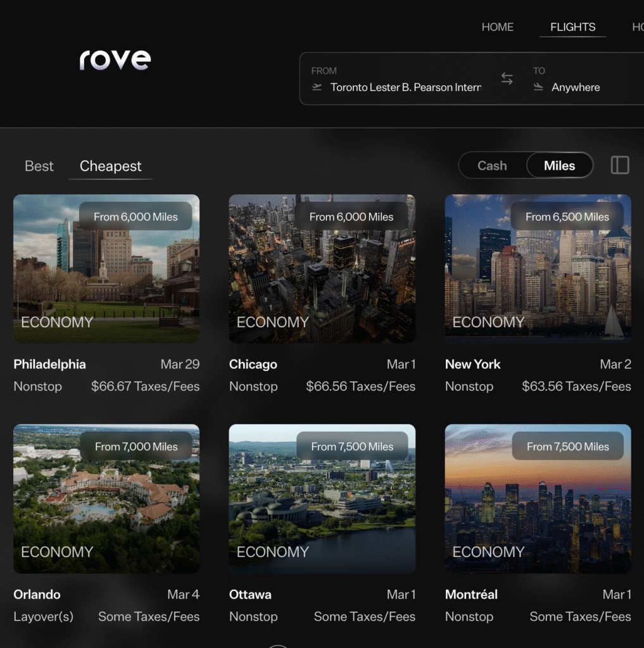Click the From 6,500 Miles badge on New York
This screenshot has height=648, width=644.
[568, 216]
